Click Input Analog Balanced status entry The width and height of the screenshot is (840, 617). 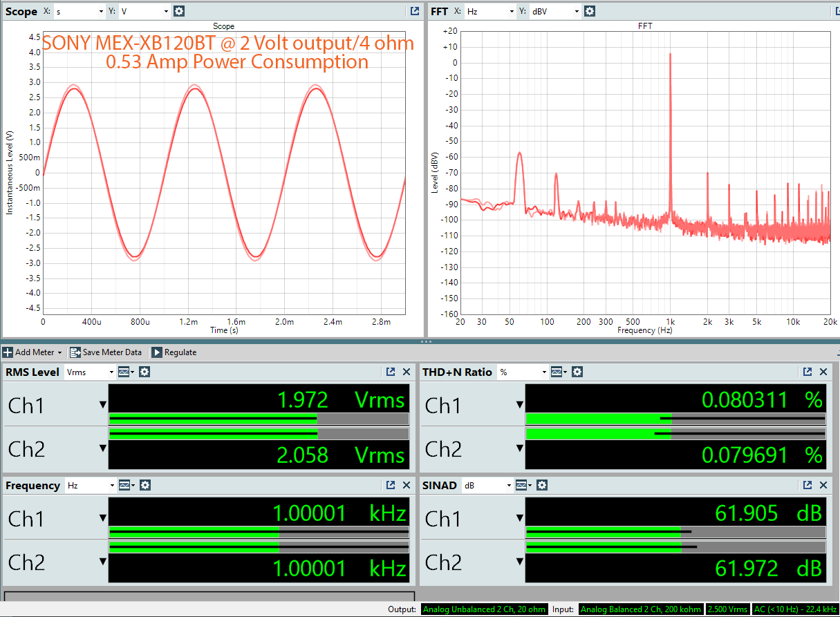point(641,609)
